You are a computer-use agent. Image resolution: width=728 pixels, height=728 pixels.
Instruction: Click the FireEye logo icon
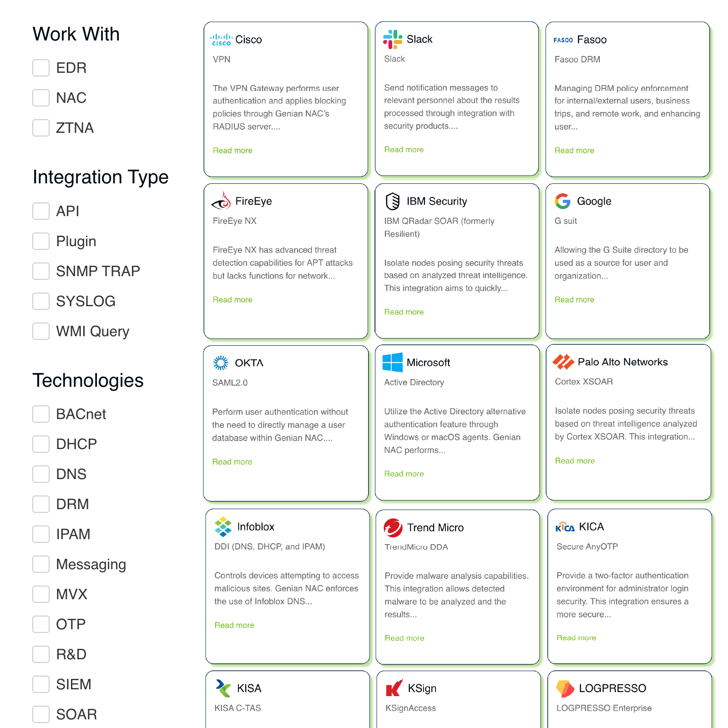tap(222, 201)
